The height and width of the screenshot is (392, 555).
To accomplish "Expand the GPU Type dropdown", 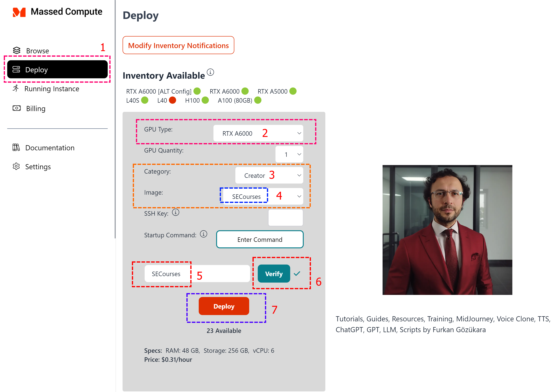I will pyautogui.click(x=258, y=133).
